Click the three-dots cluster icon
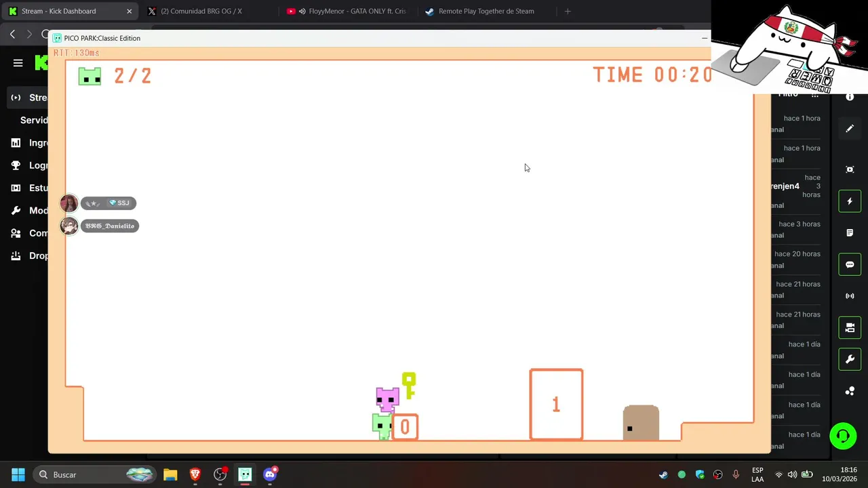Viewport: 868px width, 488px height. [850, 391]
